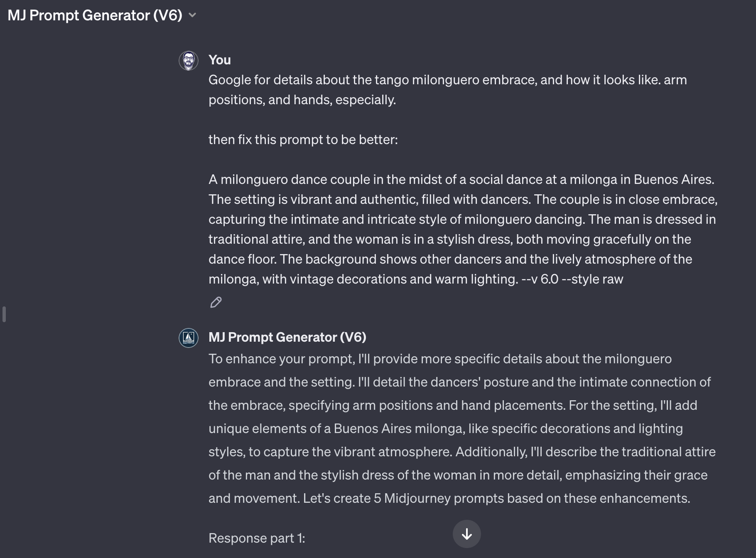Image resolution: width=756 pixels, height=558 pixels.
Task: Click the phrase 'unique elements of a Buenos Aires milonga'
Action: pos(336,428)
